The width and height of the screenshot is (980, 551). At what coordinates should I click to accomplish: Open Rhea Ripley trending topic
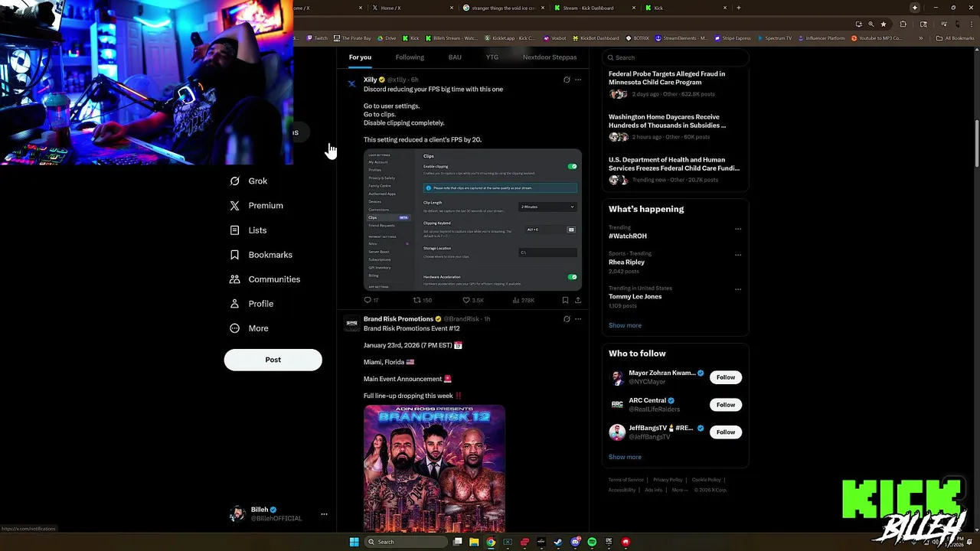pos(626,262)
